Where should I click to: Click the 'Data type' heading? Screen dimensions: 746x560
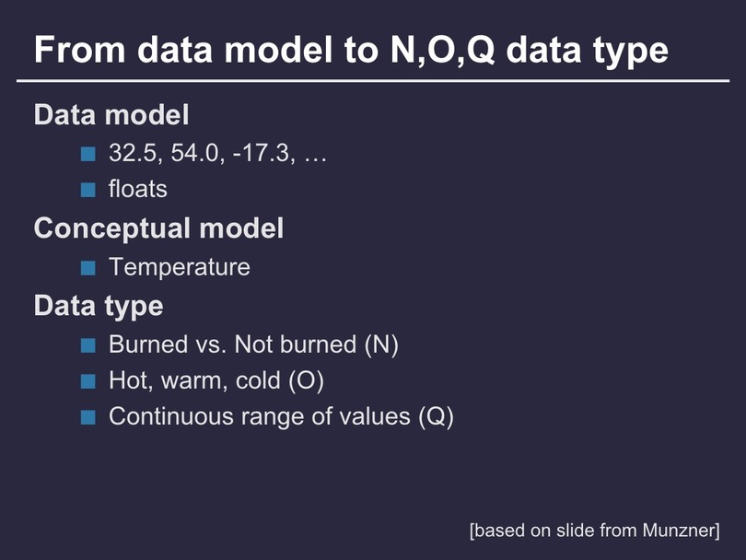99,306
